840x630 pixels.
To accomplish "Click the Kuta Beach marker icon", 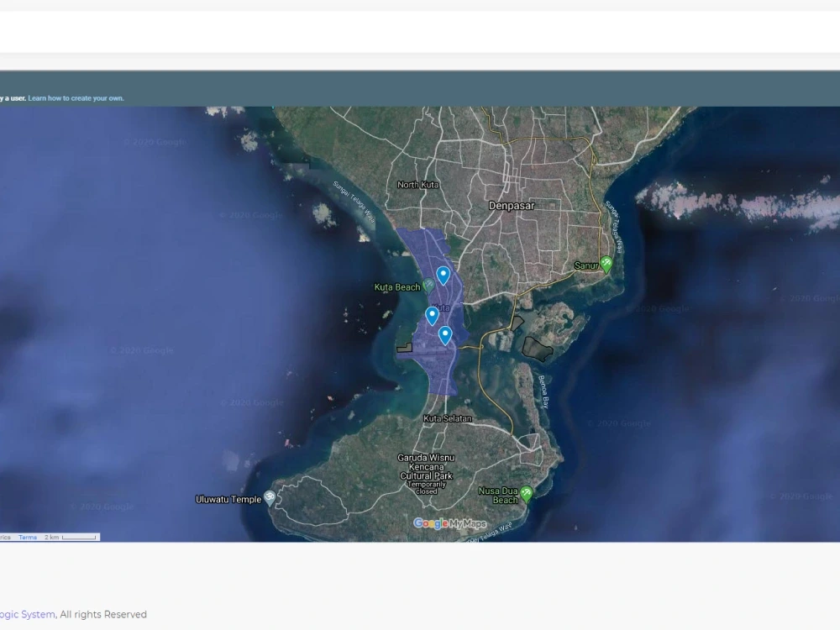I will click(x=428, y=285).
